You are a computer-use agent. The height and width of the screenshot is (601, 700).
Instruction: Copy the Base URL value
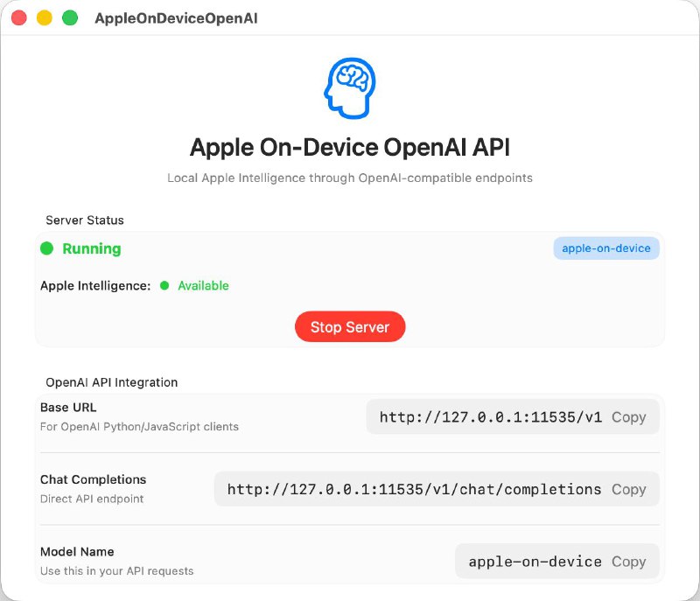point(630,417)
